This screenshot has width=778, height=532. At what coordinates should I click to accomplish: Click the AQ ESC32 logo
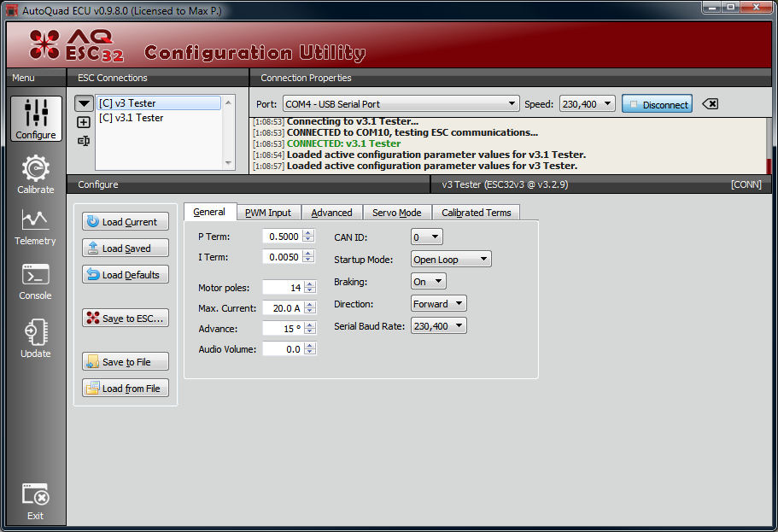click(76, 46)
